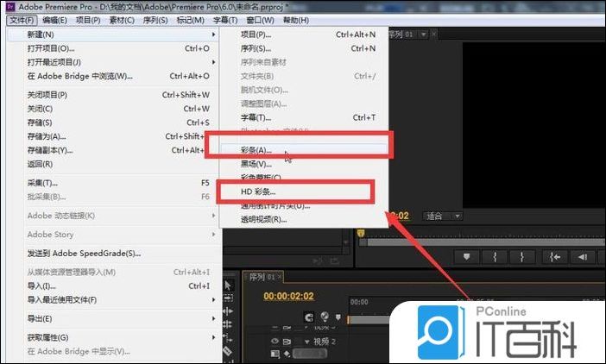Open the program monitor 序列 01 dropdown arrow

coord(424,35)
